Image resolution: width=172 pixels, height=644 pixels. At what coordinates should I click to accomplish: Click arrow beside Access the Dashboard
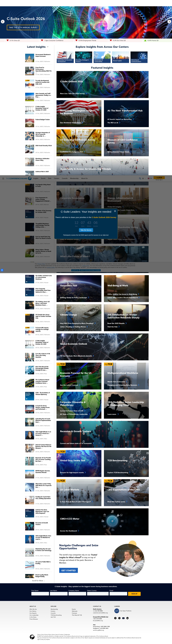78,531
